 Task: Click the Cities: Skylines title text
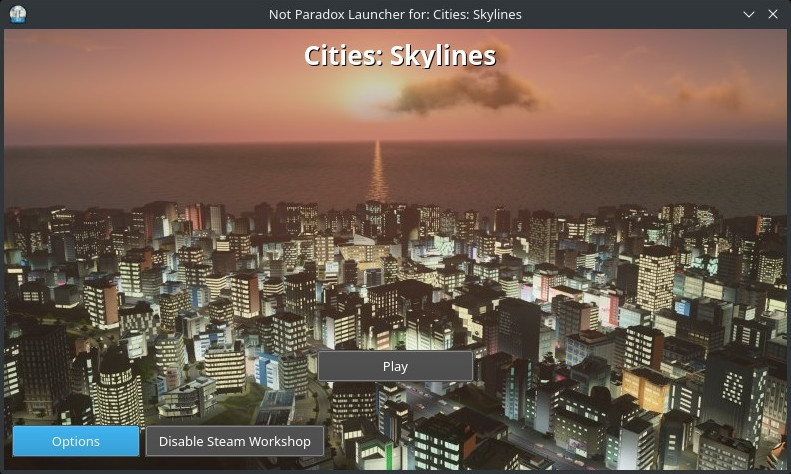point(400,55)
